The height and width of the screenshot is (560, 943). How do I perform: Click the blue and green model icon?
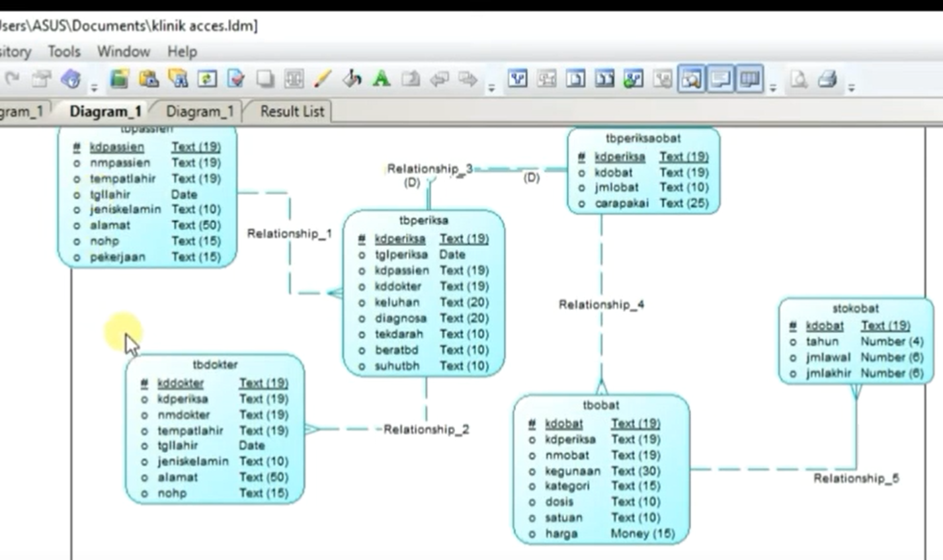point(634,79)
